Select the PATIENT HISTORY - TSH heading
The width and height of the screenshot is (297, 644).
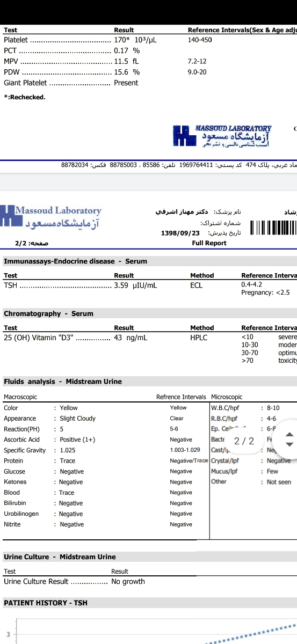point(46,603)
